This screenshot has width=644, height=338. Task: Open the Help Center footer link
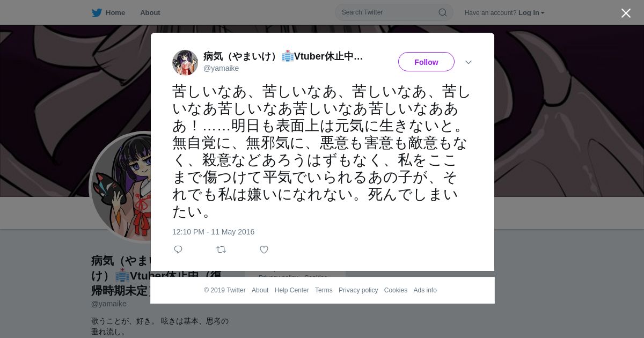click(x=291, y=290)
